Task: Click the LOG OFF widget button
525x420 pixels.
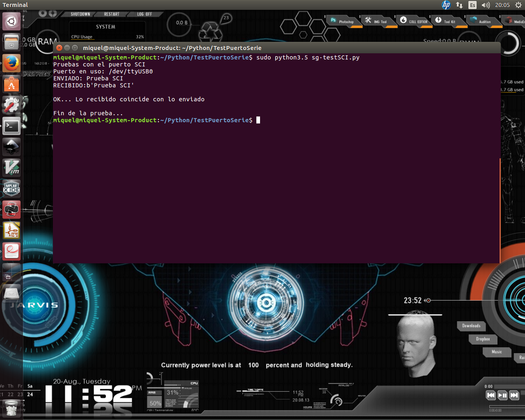Action: (x=144, y=14)
